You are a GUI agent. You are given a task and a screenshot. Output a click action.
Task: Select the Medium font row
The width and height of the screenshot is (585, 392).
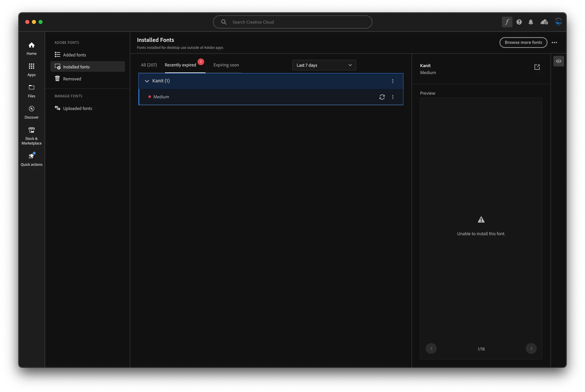[x=271, y=97]
